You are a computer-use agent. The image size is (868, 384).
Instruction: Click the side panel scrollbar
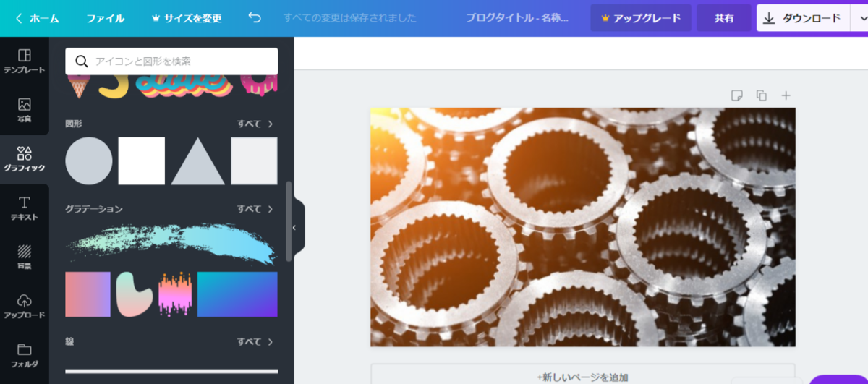tap(289, 221)
